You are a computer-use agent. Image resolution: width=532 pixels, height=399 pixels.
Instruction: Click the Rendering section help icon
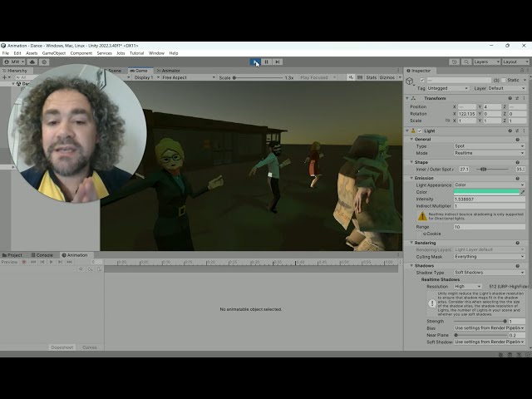tap(517, 243)
